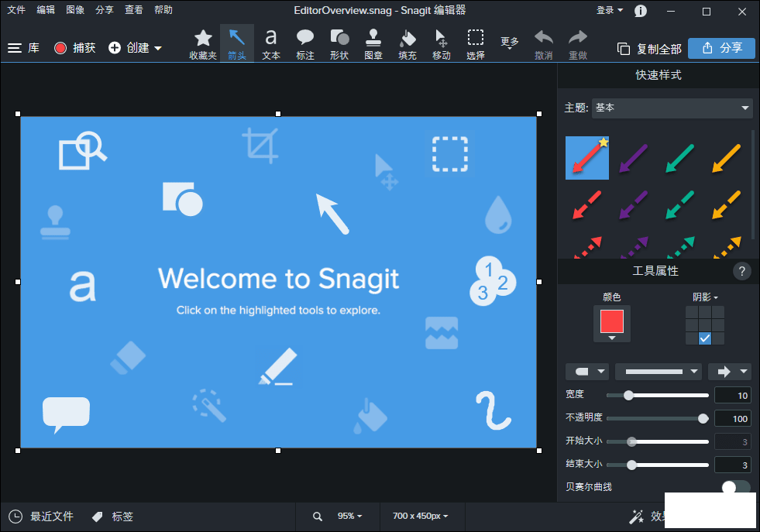This screenshot has width=760, height=532.
Task: Select the red solid arrow with star style
Action: pyautogui.click(x=587, y=158)
